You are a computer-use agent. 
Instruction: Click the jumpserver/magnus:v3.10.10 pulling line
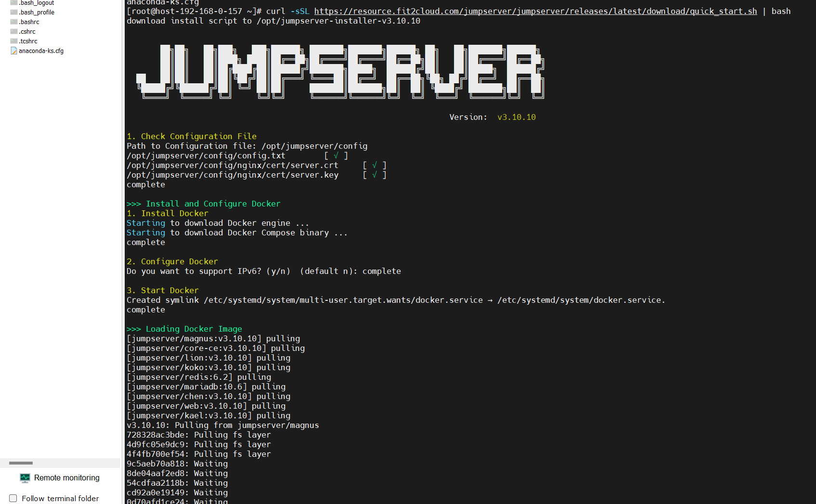click(213, 338)
